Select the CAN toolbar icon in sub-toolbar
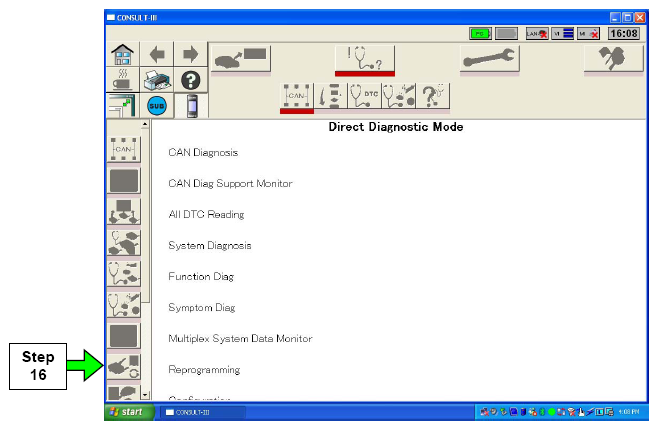The height and width of the screenshot is (430, 658). coord(296,95)
